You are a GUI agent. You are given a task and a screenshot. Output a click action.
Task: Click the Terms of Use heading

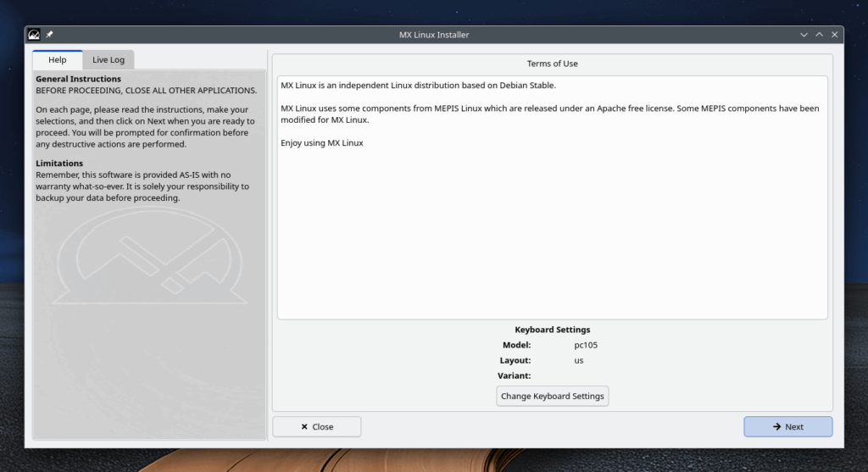[x=553, y=64]
